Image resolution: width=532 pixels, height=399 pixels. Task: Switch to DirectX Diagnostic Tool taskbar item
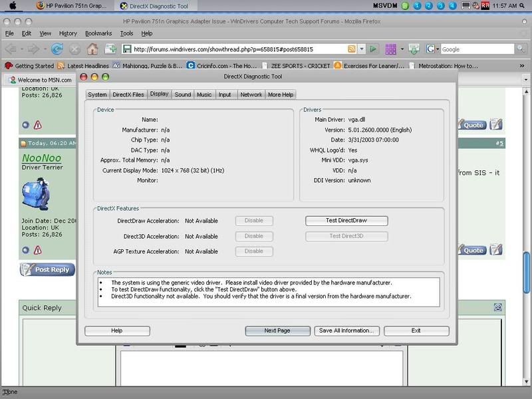coord(155,6)
